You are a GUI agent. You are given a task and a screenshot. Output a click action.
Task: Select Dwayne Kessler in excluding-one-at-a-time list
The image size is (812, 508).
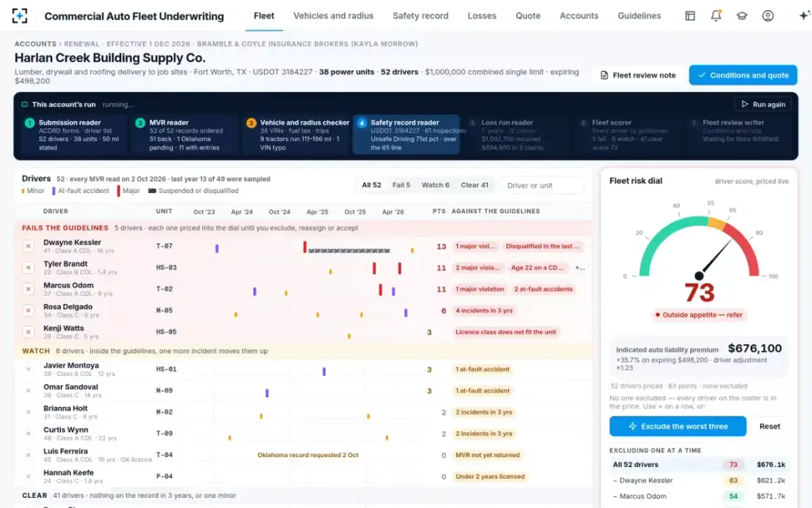pyautogui.click(x=698, y=480)
